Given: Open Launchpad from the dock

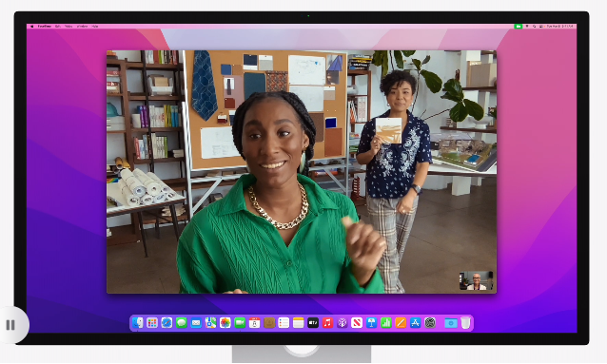Looking at the screenshot, I should tap(152, 323).
